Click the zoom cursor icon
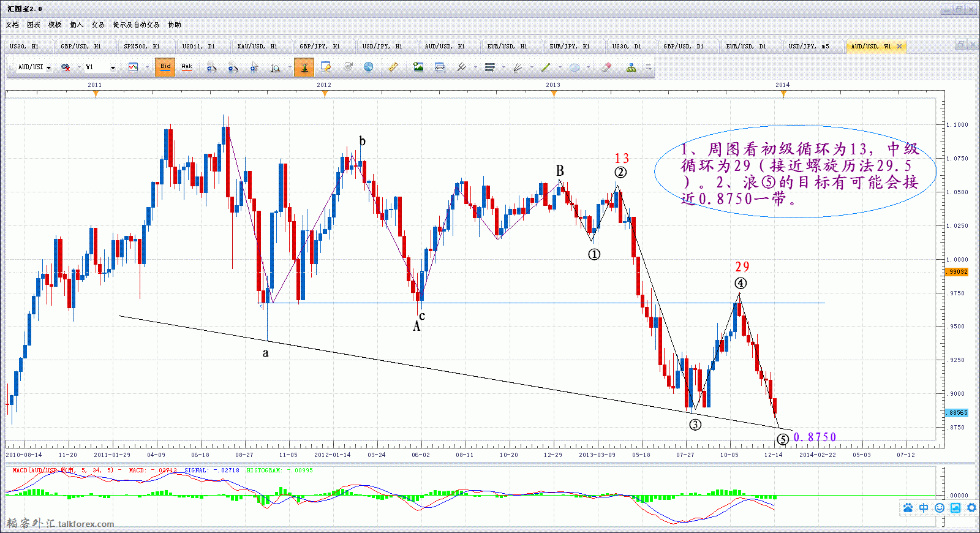Viewport: 980px width, 533px height. [x=254, y=67]
